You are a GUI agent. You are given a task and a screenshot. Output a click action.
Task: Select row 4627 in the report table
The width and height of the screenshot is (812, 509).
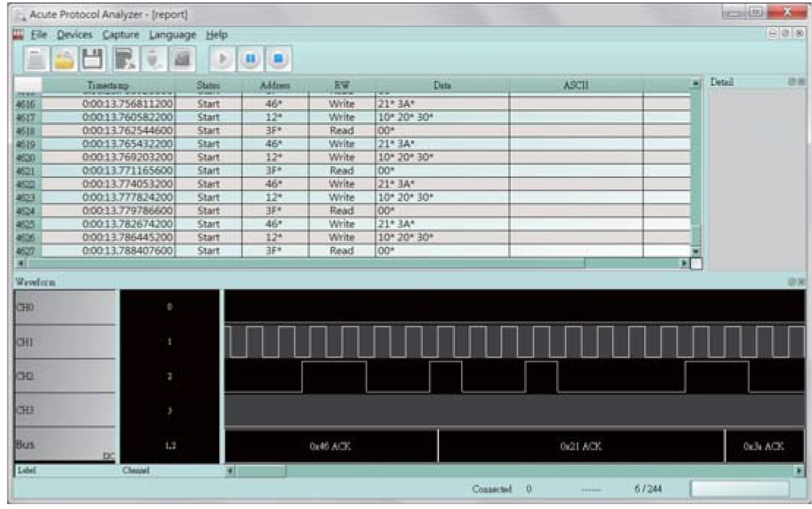353,251
